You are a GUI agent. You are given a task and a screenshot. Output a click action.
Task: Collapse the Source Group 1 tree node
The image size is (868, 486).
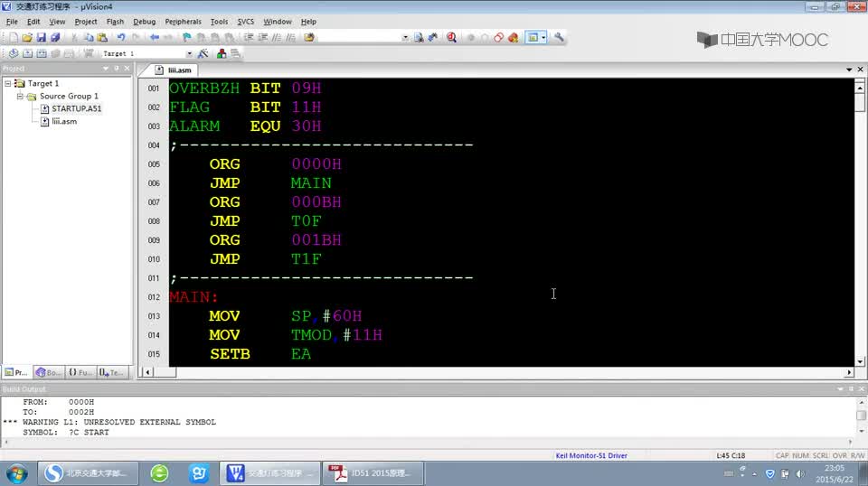click(20, 96)
